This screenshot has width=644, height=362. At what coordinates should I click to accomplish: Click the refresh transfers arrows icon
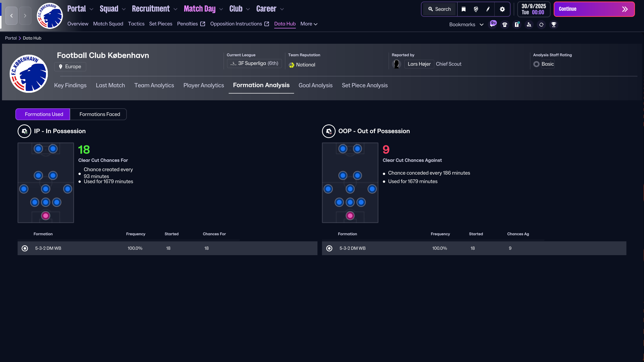[x=541, y=25]
